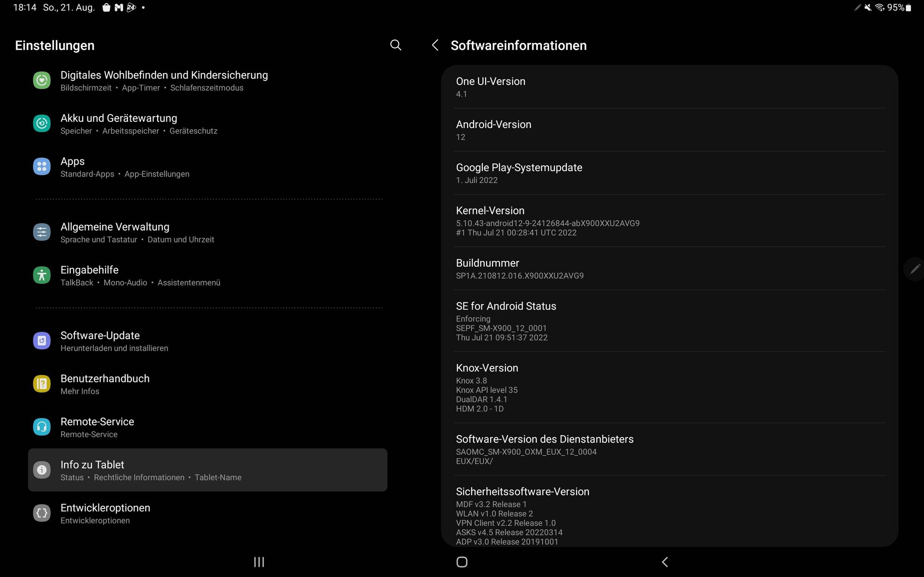Tap the Digitales Wohlbefinden green heart icon
924x577 pixels.
coord(42,81)
